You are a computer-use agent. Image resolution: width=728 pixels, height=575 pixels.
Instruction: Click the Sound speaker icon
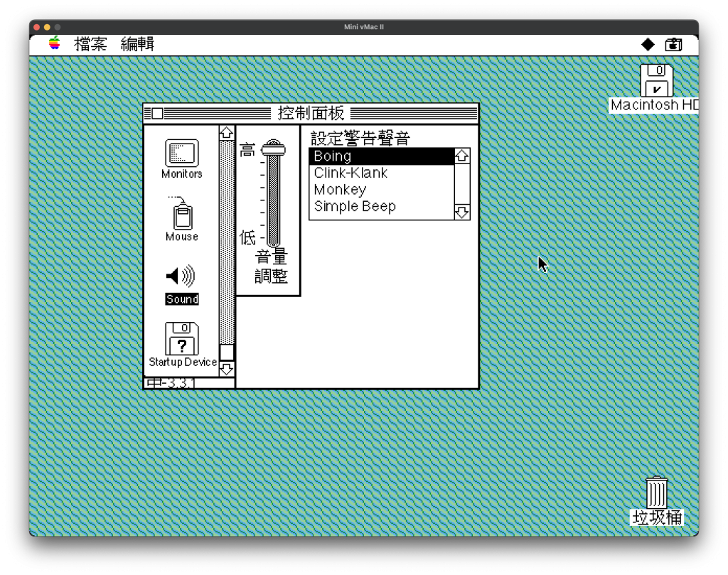pos(181,276)
